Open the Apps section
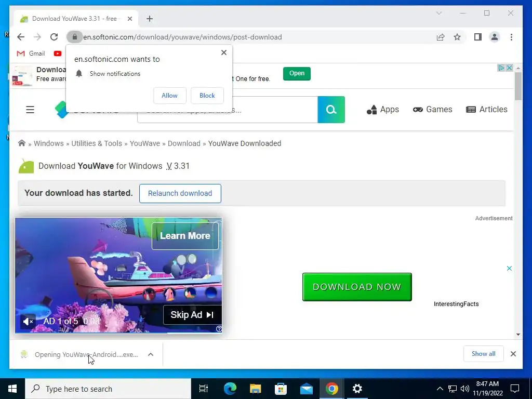This screenshot has height=399, width=532. click(383, 110)
